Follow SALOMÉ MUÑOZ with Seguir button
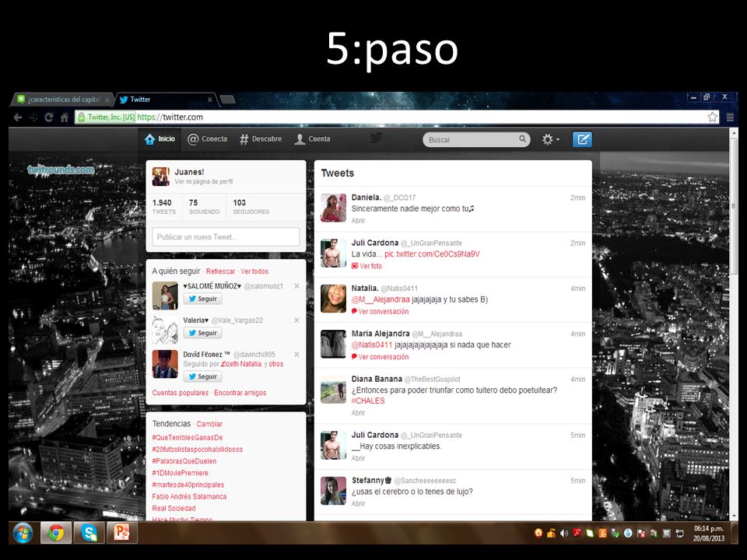The image size is (747, 560). [x=203, y=299]
